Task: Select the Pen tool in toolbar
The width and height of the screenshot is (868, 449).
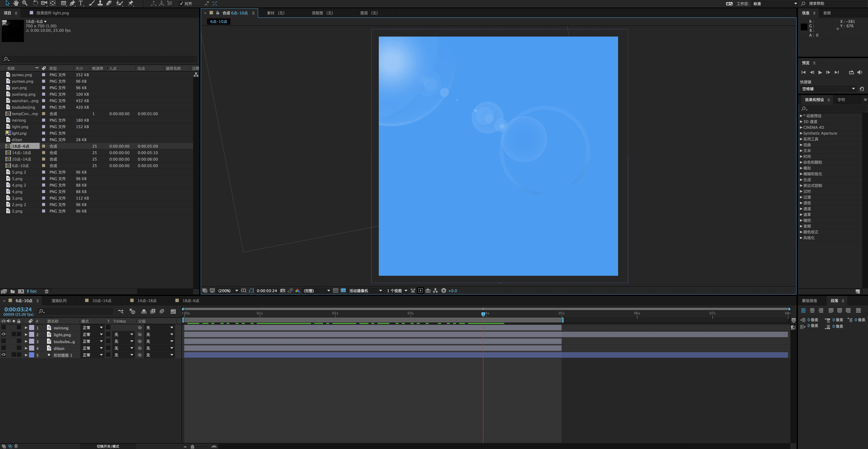Action: click(72, 3)
